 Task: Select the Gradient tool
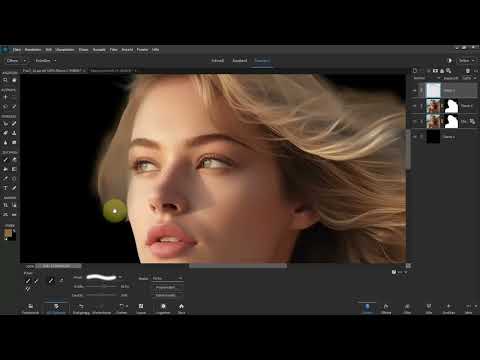(x=14, y=169)
